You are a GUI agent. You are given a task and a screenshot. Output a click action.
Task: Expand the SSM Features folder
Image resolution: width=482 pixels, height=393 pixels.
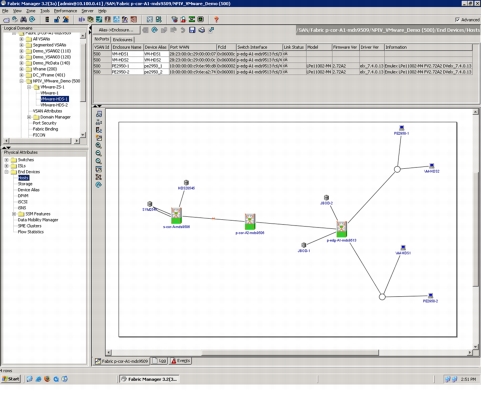coord(14,214)
